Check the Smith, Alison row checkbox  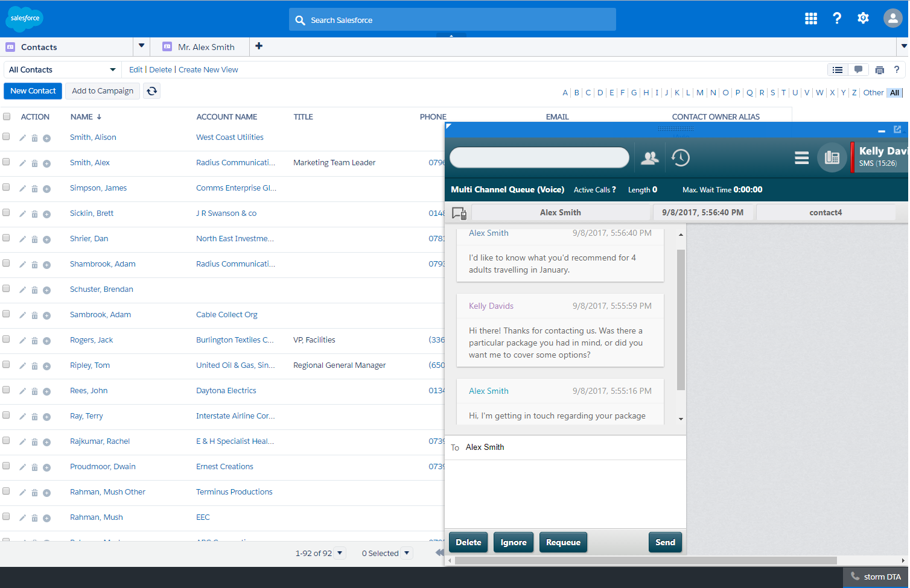tap(6, 137)
